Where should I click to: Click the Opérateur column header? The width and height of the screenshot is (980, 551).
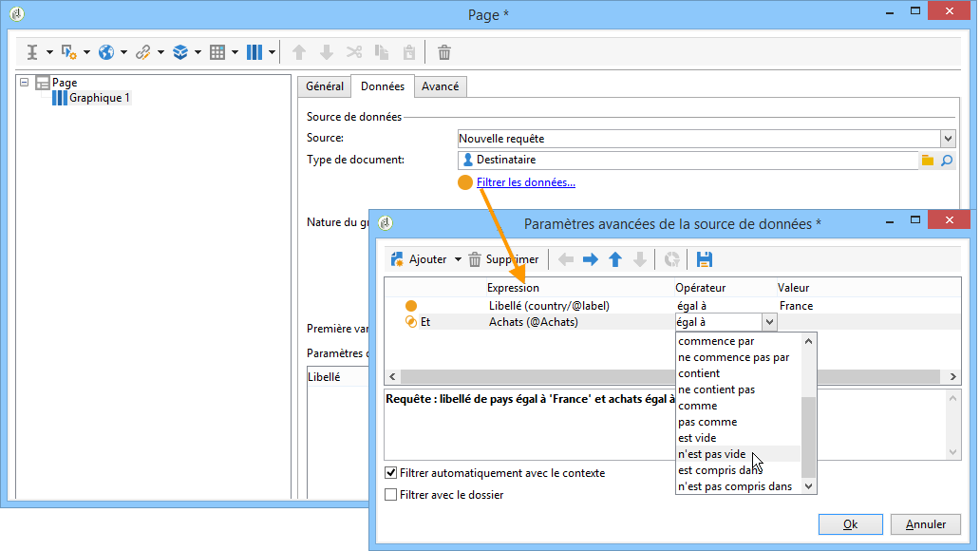point(701,288)
